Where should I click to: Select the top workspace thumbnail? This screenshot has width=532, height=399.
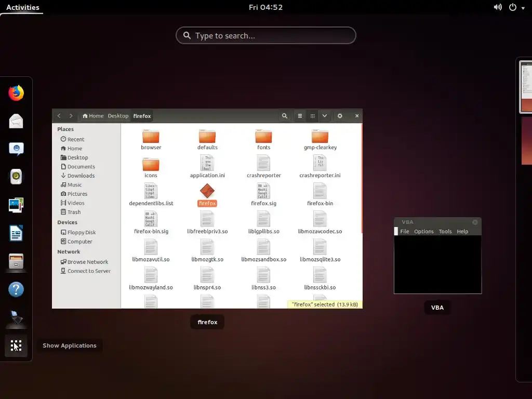pos(526,87)
